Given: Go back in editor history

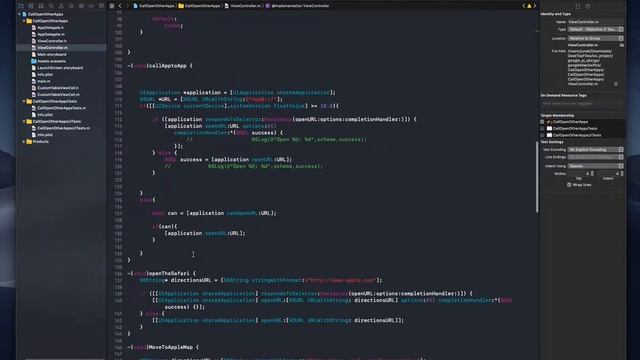Looking at the screenshot, I should [x=120, y=6].
